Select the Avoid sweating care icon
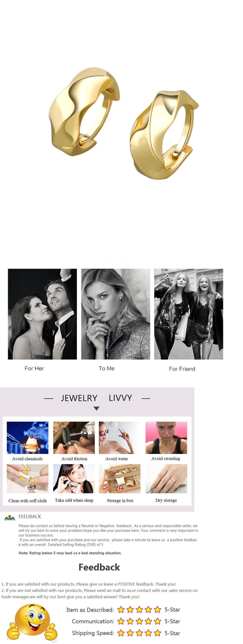The width and height of the screenshot is (243, 644). 166,438
